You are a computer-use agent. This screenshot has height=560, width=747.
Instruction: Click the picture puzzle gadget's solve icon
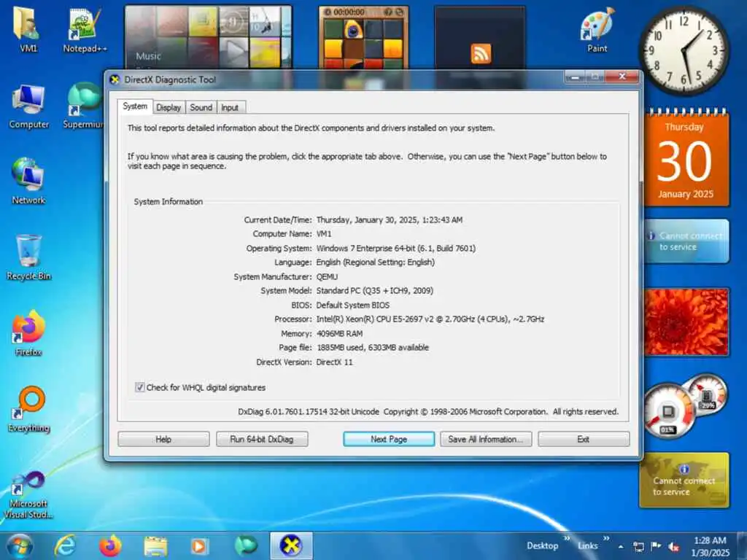tap(399, 12)
